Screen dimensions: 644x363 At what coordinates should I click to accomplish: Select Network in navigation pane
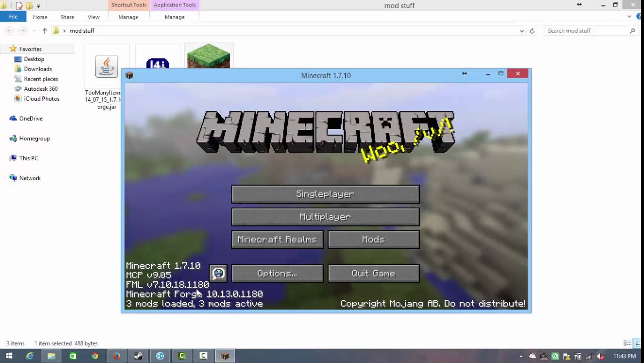click(x=30, y=178)
